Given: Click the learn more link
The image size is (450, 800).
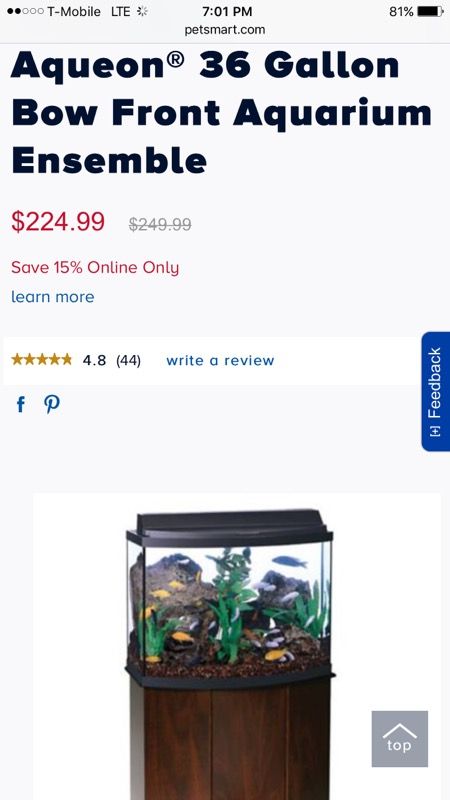Looking at the screenshot, I should tap(53, 296).
